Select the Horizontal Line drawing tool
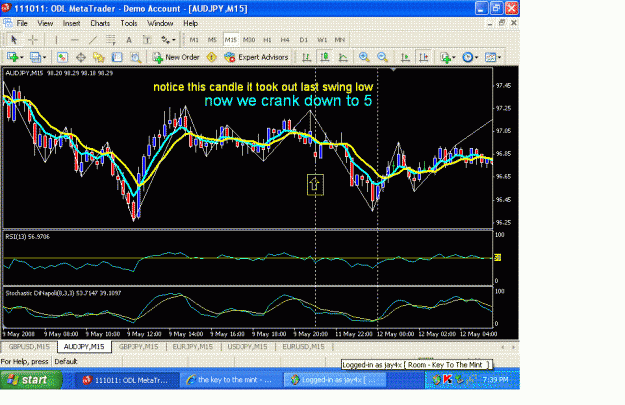The height and width of the screenshot is (405, 625). (x=74, y=40)
